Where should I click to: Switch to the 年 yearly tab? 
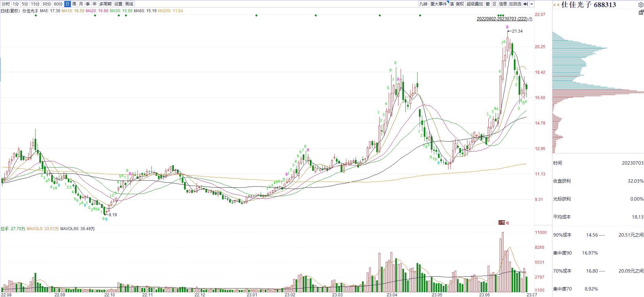coord(95,4)
